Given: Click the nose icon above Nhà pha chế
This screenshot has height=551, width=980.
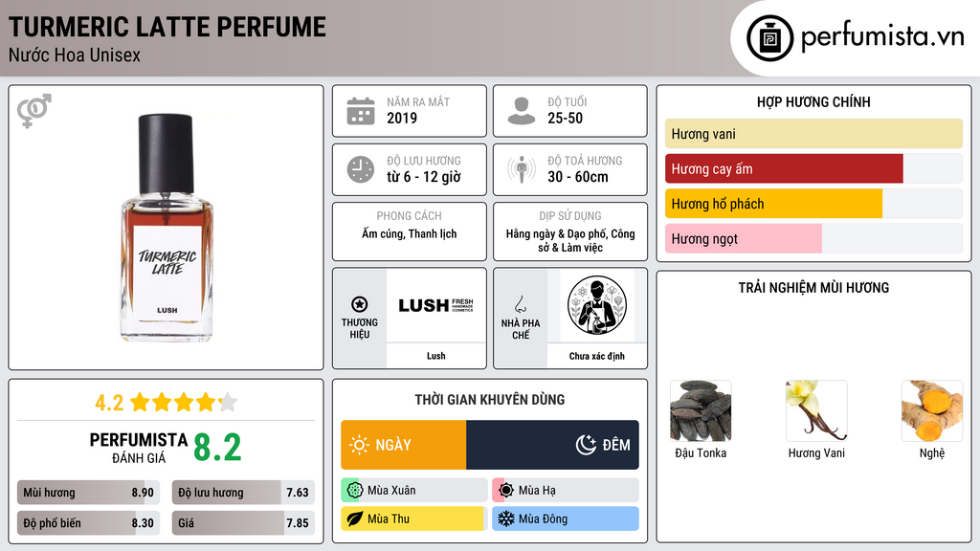Looking at the screenshot, I should point(520,304).
